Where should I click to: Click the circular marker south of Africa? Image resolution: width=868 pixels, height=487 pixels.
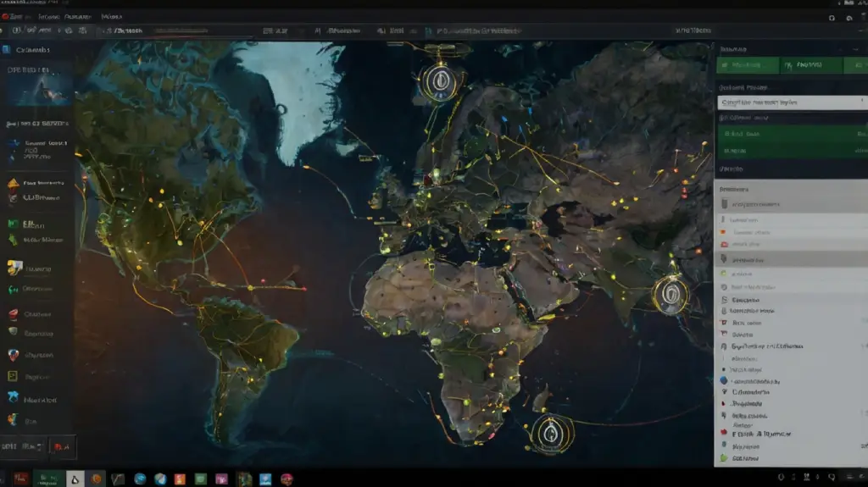(x=548, y=432)
